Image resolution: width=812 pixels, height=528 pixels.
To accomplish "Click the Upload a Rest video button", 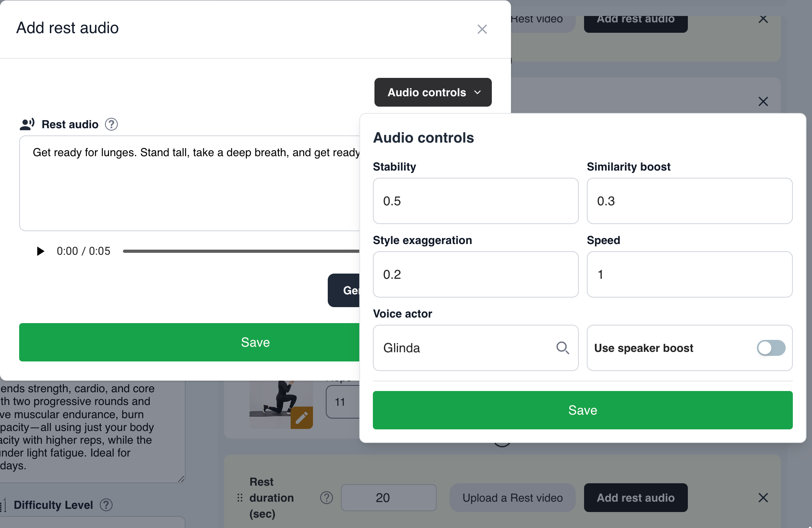I will pyautogui.click(x=512, y=498).
